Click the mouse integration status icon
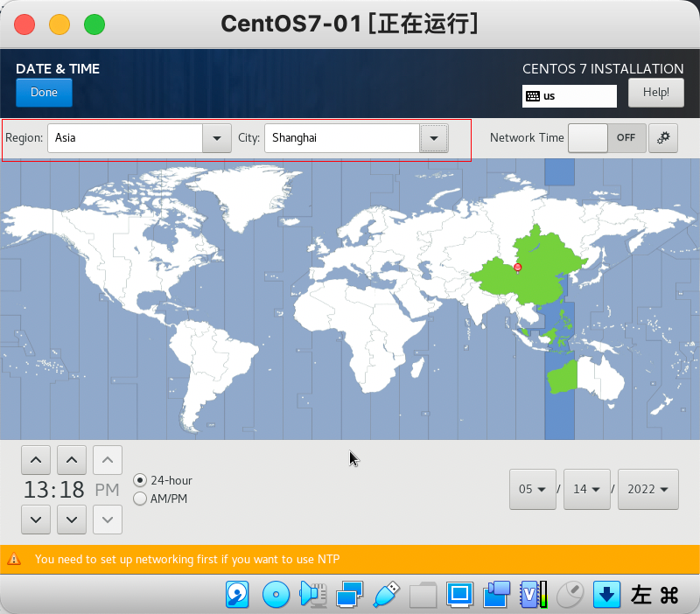Viewport: 700px width, 614px height. [570, 595]
